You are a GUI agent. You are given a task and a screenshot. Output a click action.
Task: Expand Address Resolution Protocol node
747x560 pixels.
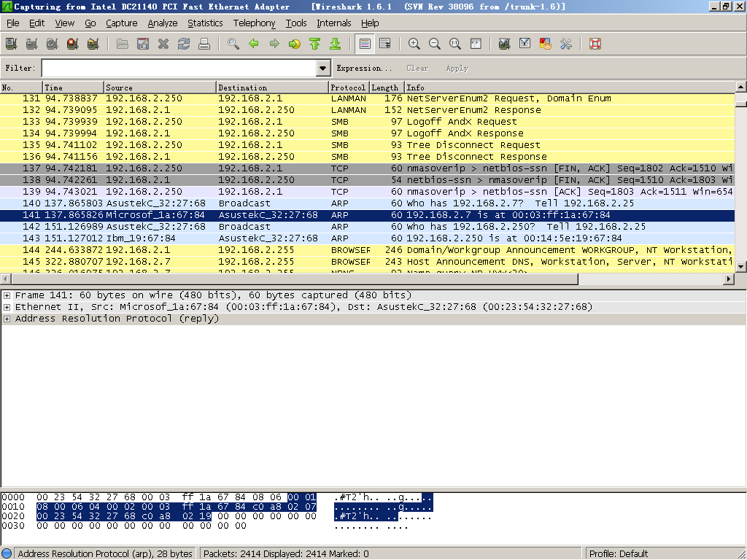click(x=7, y=319)
